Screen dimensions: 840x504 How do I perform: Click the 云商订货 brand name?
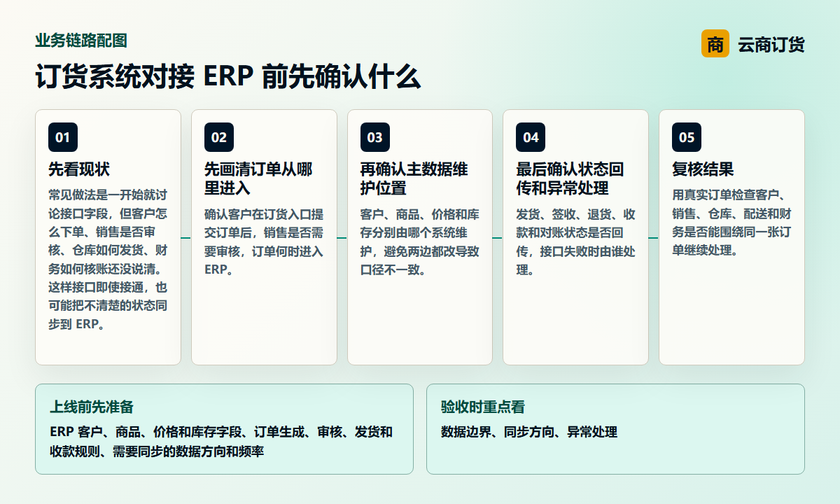point(771,45)
